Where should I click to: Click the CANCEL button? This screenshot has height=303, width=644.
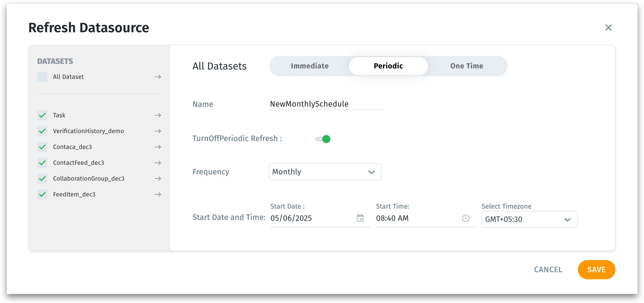[548, 270]
